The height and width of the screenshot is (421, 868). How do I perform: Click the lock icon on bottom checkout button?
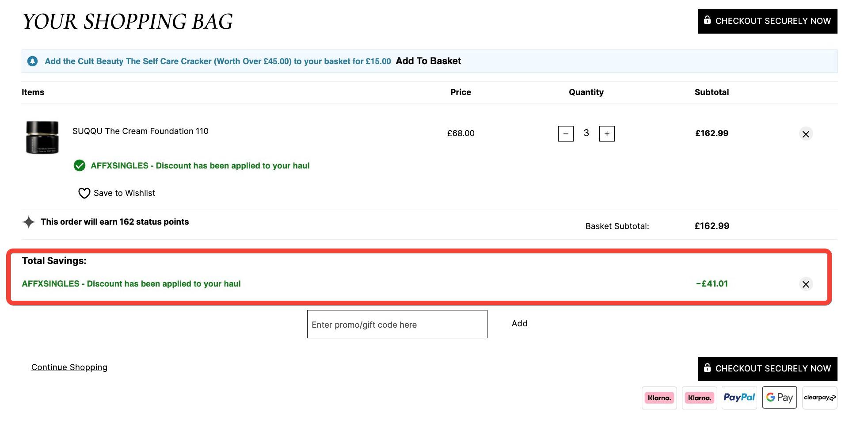click(x=707, y=367)
